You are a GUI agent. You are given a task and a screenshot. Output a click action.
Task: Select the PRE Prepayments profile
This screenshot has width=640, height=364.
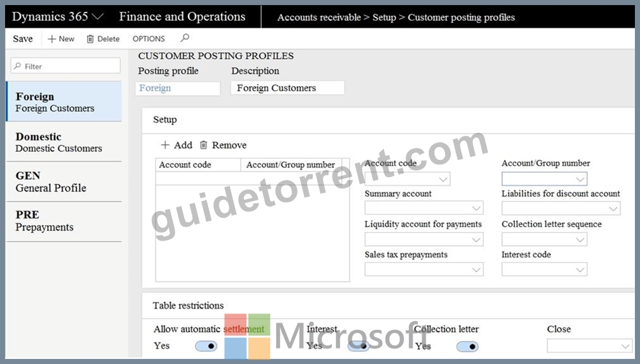click(x=64, y=221)
